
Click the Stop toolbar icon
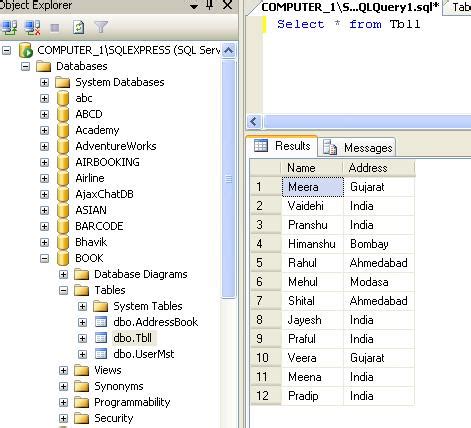55,28
